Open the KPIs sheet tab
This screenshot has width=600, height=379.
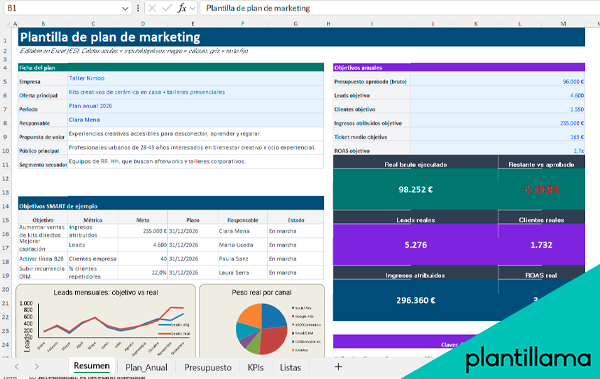[x=255, y=367]
